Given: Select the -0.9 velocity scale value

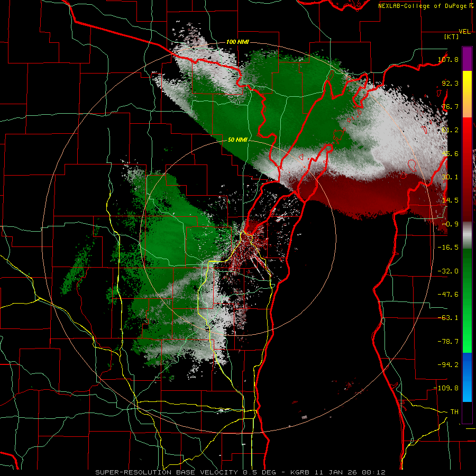Looking at the screenshot, I should click(450, 224).
